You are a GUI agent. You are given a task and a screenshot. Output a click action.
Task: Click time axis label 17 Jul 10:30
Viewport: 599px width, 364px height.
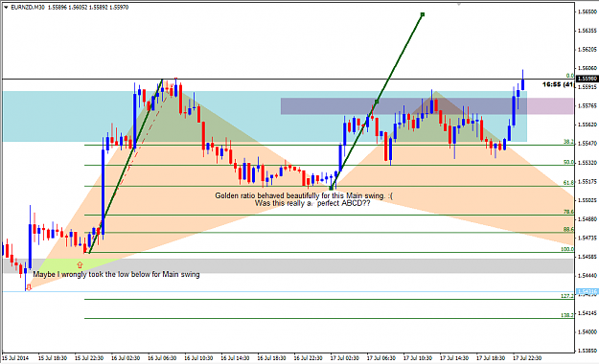coord(418,358)
